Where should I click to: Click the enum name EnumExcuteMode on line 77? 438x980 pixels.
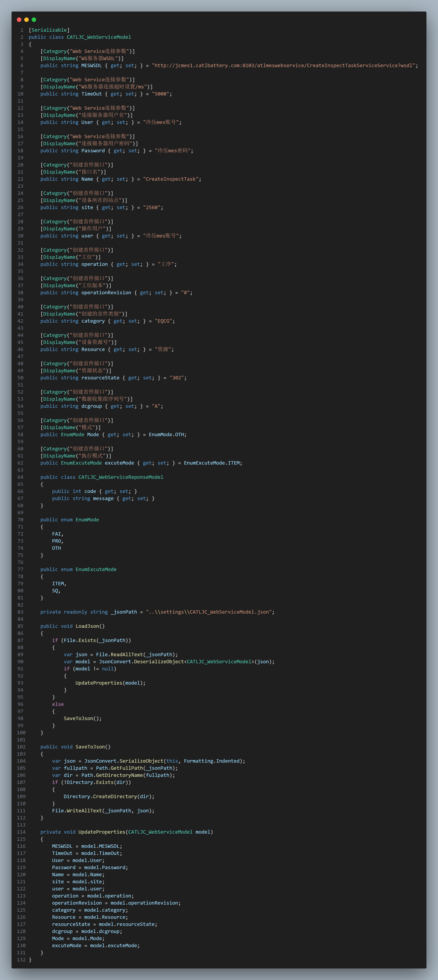(96, 570)
